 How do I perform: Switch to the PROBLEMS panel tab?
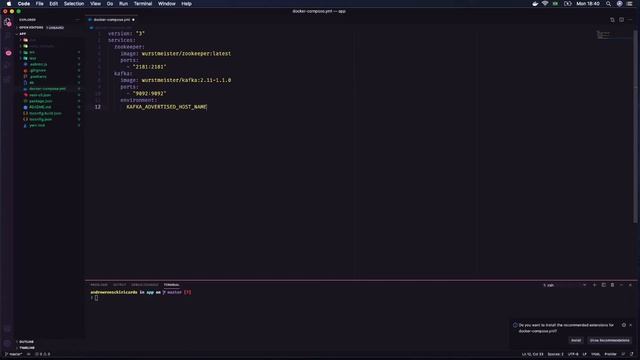(99, 285)
